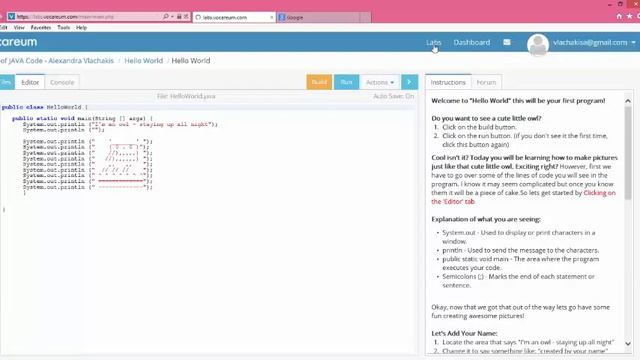This screenshot has height=360, width=640.
Task: Close the labs.vocareum.com browser tab
Action: [x=271, y=17]
